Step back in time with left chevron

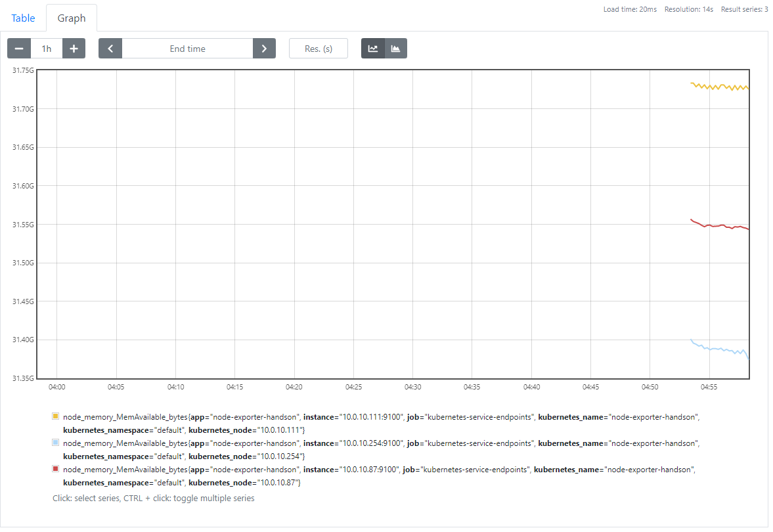click(x=110, y=49)
